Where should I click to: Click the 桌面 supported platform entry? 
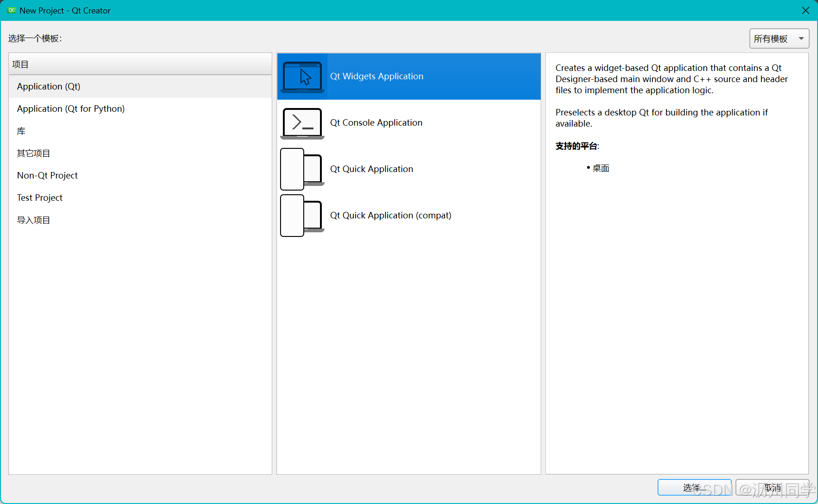pos(601,168)
